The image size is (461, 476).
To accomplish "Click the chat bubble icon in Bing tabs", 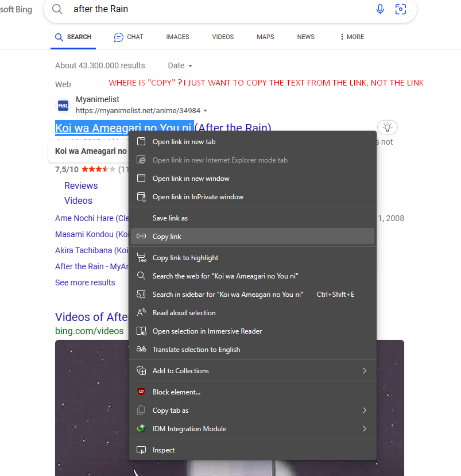I will pyautogui.click(x=119, y=37).
